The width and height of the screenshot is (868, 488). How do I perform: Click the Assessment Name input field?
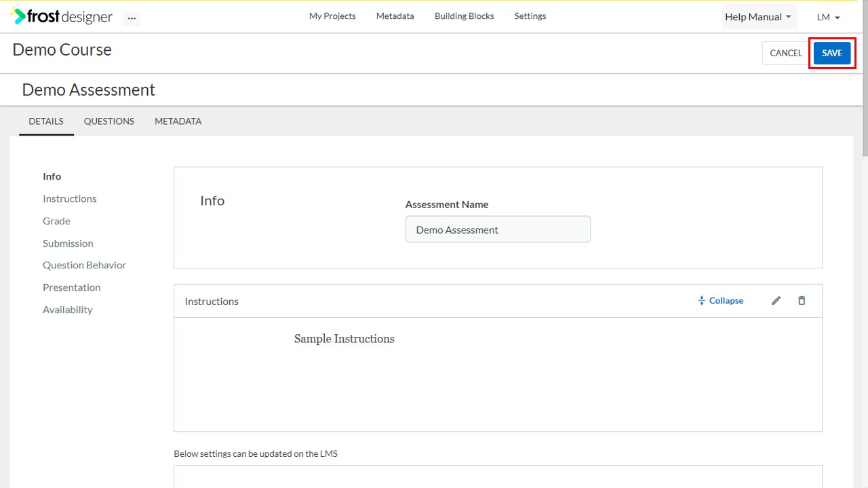(x=498, y=229)
